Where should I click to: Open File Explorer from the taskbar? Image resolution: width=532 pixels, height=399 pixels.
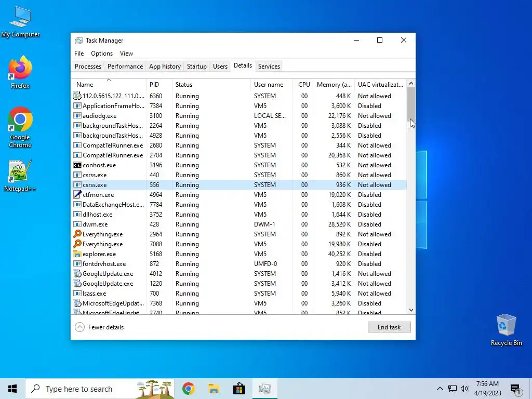tap(214, 389)
